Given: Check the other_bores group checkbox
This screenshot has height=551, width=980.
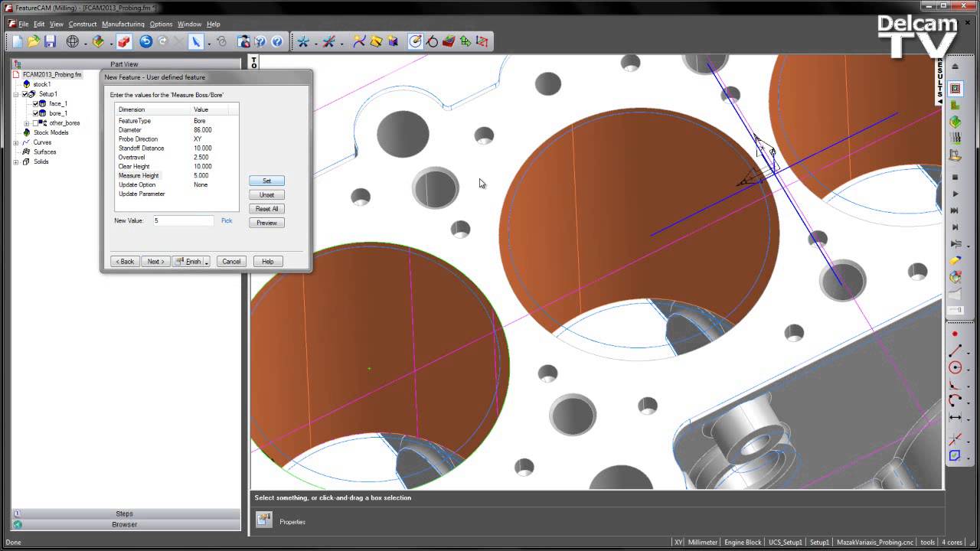Looking at the screenshot, I should 35,123.
